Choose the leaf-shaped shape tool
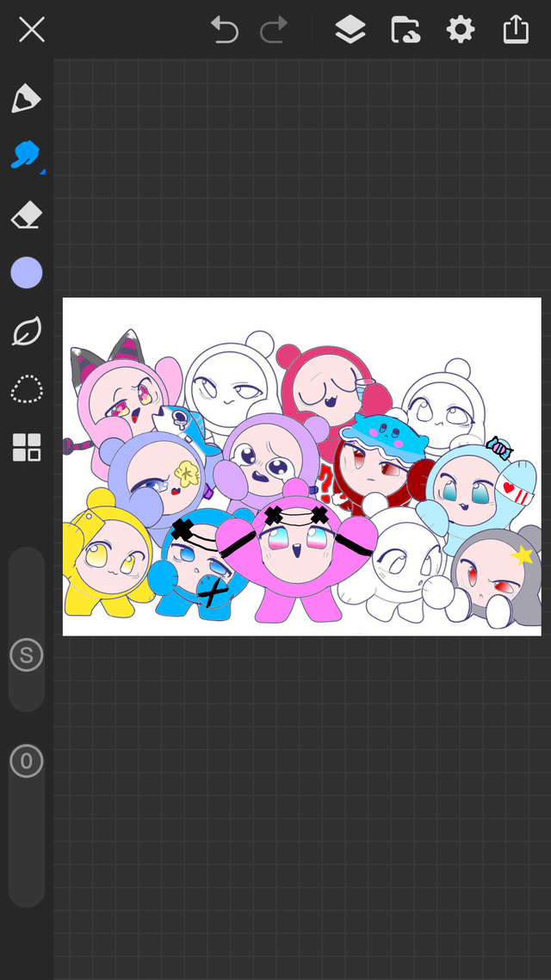 pos(26,332)
